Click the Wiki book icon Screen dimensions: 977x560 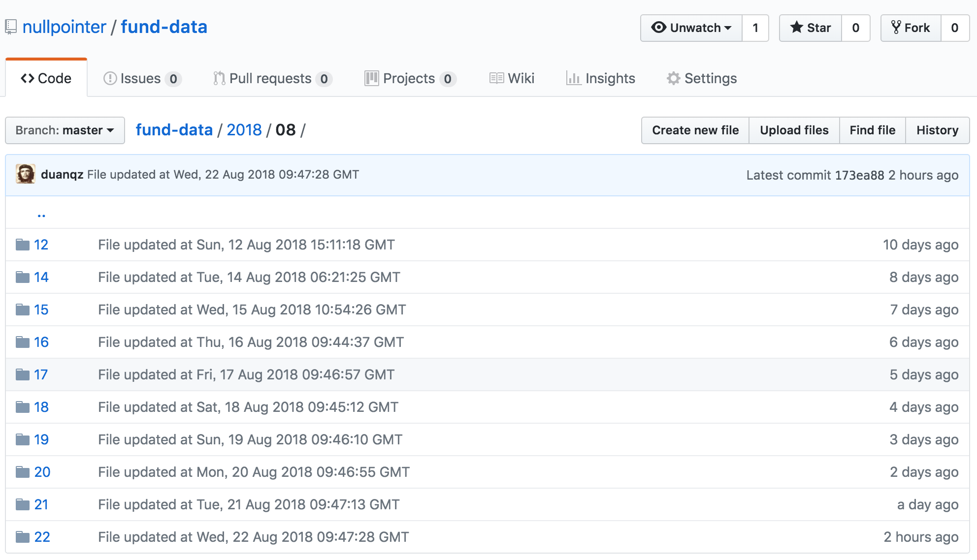point(496,79)
